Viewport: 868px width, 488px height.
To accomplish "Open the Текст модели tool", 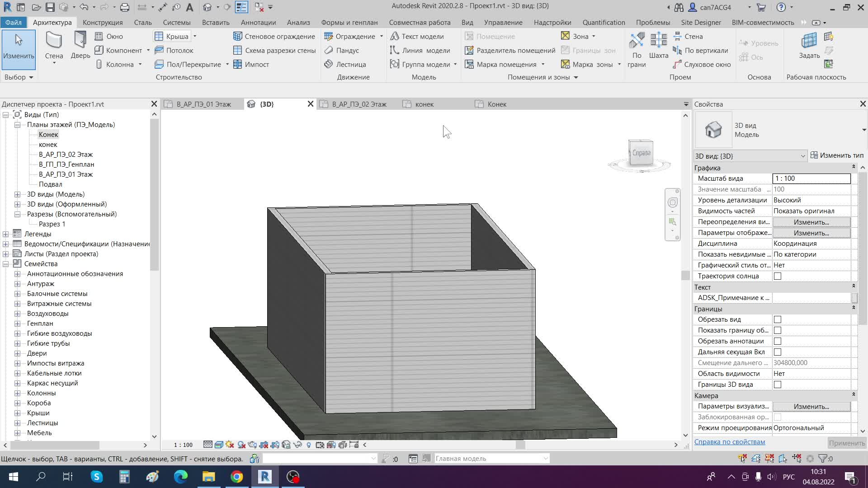I will click(417, 36).
